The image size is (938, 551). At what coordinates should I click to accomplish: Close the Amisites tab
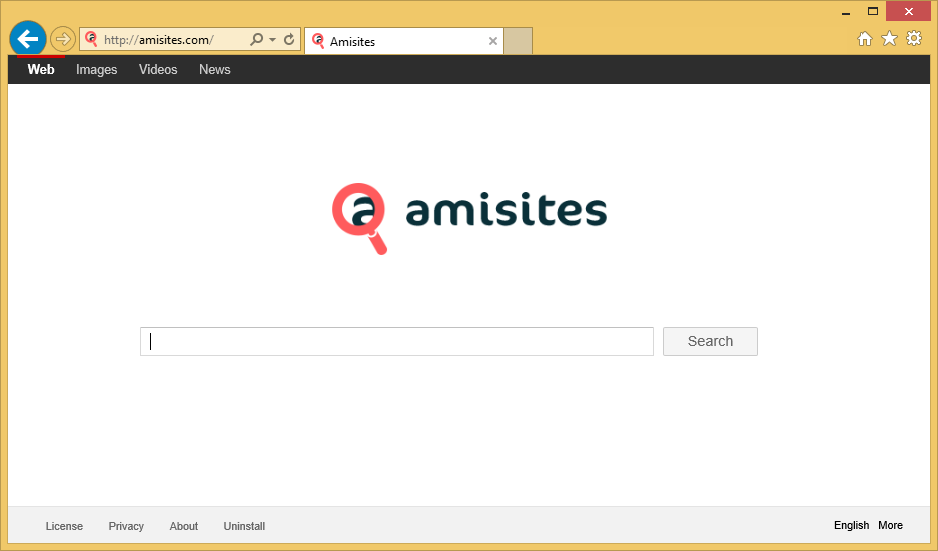click(492, 41)
